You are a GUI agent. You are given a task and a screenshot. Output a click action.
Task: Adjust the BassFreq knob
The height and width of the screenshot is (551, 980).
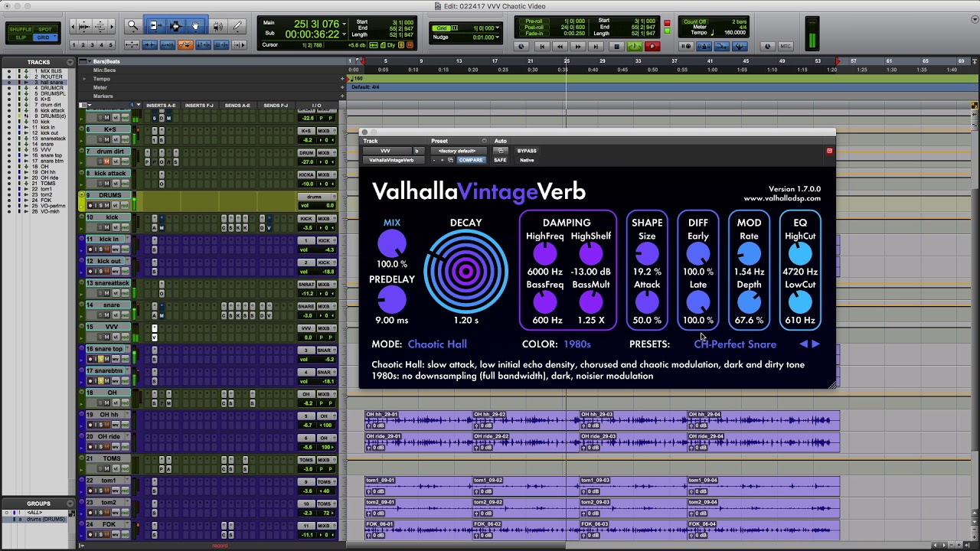click(x=544, y=303)
